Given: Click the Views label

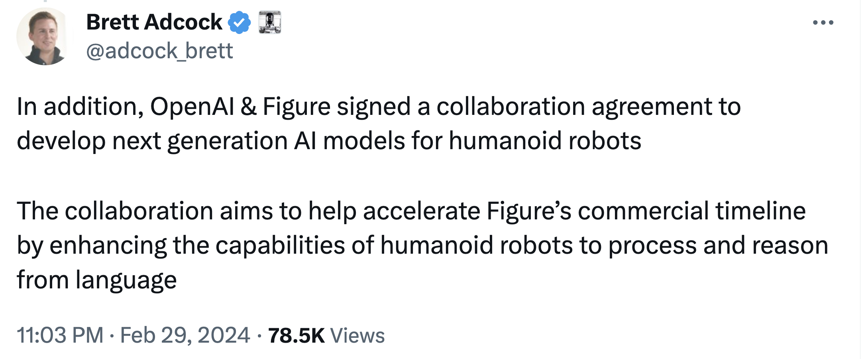Looking at the screenshot, I should tap(357, 335).
